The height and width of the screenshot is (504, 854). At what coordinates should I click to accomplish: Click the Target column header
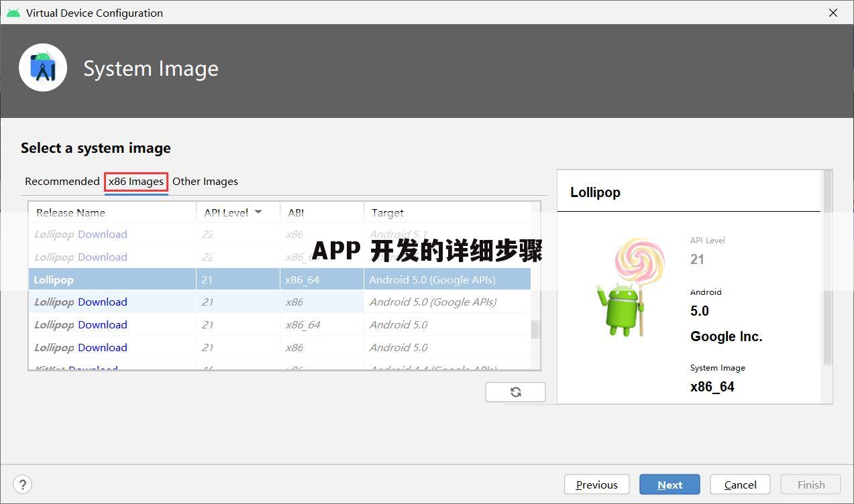click(x=447, y=212)
